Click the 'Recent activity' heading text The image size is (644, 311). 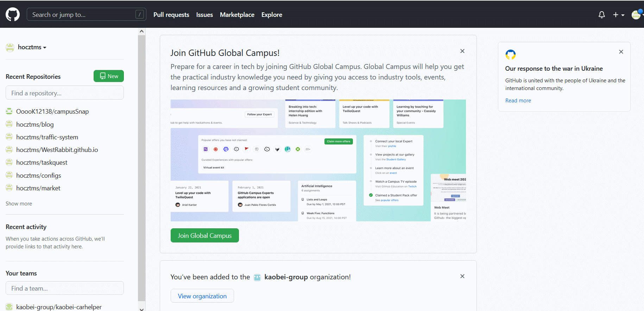26,227
